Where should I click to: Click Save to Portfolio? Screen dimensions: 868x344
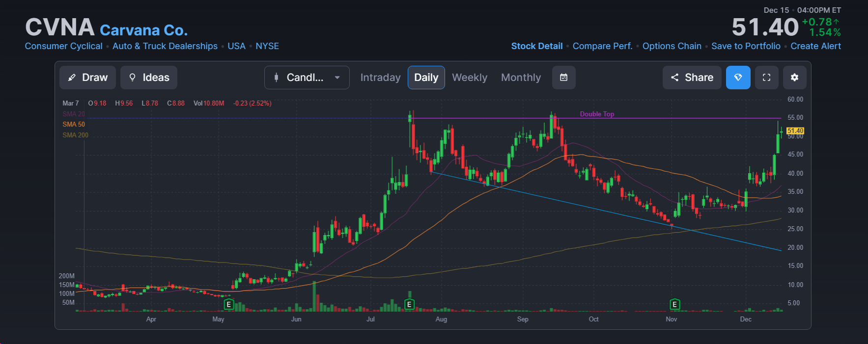[x=746, y=46]
